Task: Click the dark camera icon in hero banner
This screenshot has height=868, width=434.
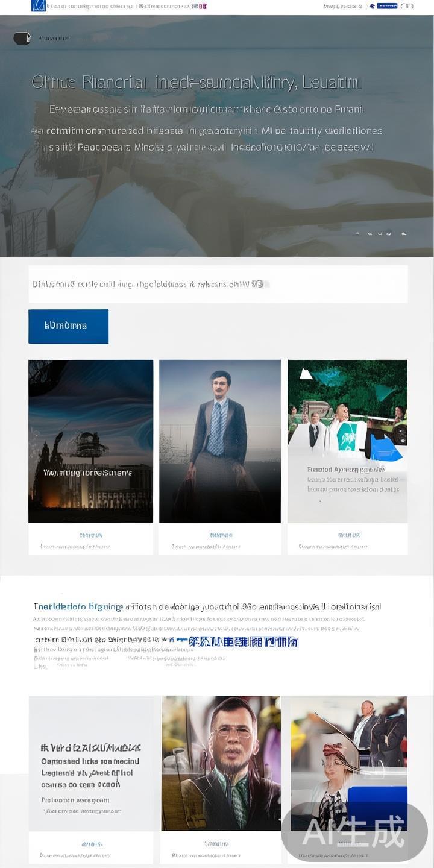Action: 22,39
